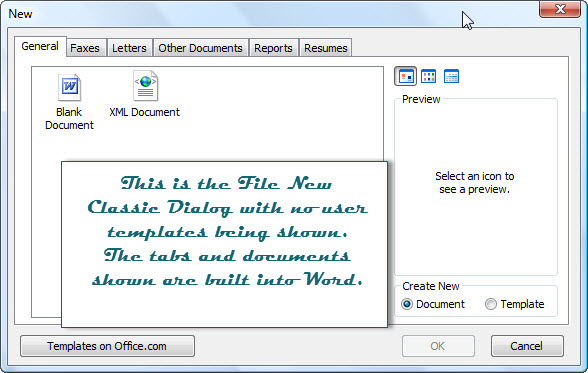
Task: Switch to List view icon
Action: [x=428, y=76]
